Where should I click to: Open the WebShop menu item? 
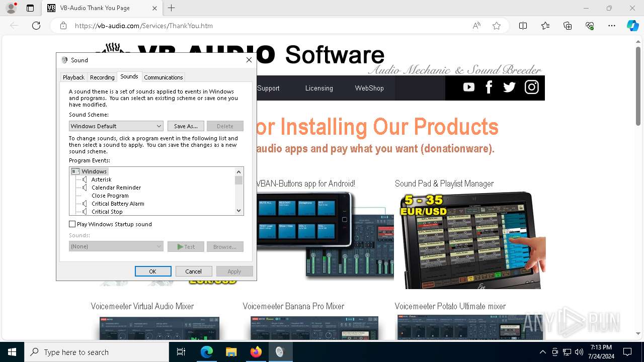(x=369, y=88)
